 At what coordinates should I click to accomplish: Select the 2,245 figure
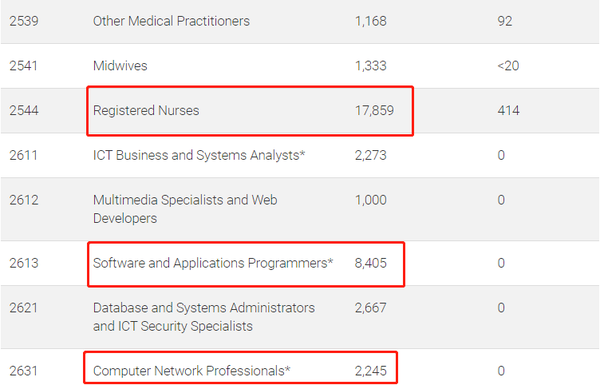pyautogui.click(x=370, y=371)
